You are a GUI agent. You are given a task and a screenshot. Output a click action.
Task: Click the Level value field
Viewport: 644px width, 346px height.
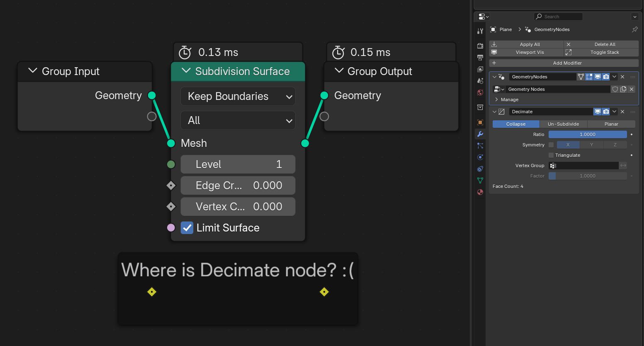tap(238, 164)
